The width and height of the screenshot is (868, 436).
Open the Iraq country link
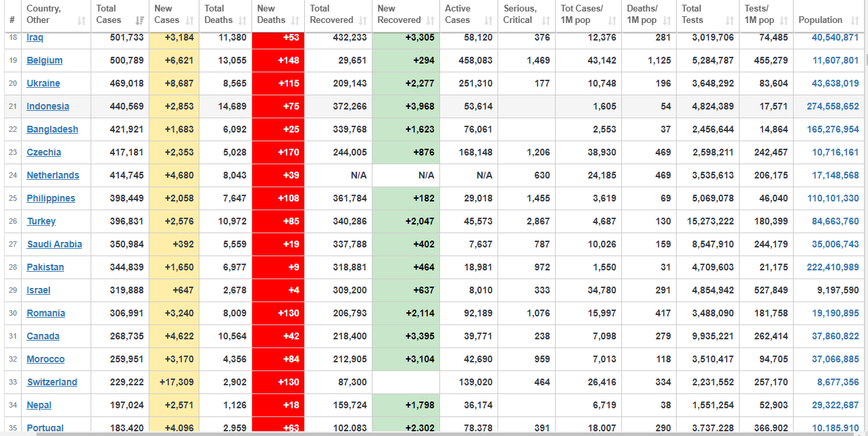(35, 37)
